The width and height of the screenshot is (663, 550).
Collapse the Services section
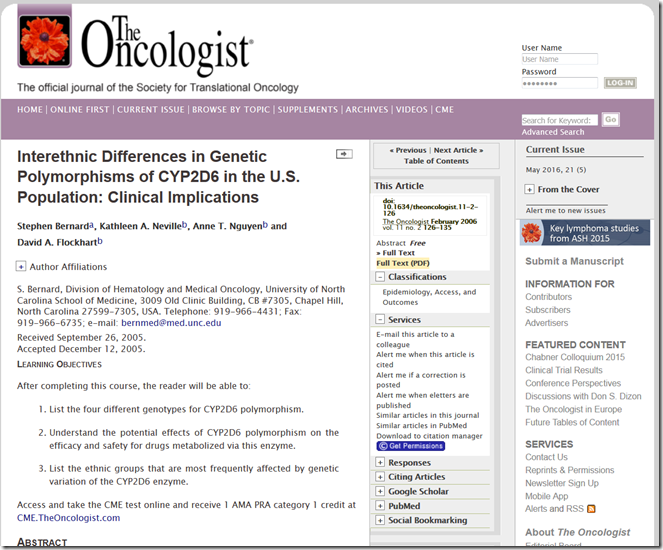380,320
